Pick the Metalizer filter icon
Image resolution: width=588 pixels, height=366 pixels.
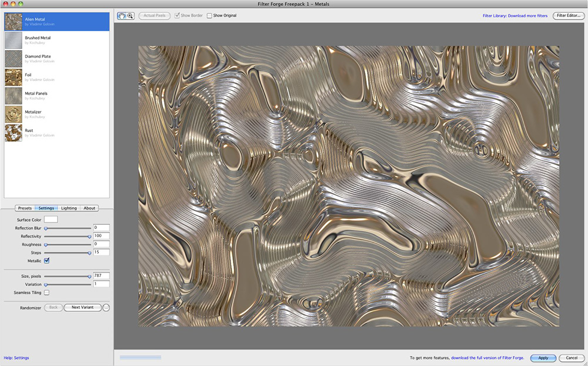coord(14,114)
